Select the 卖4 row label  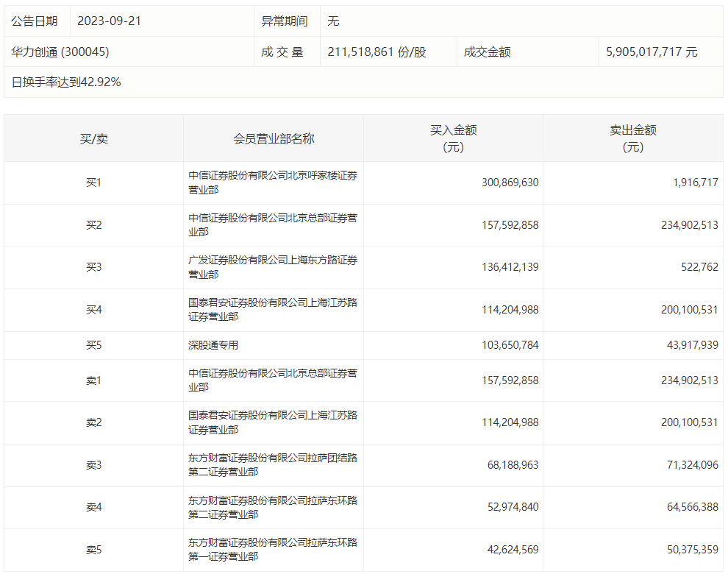93,508
